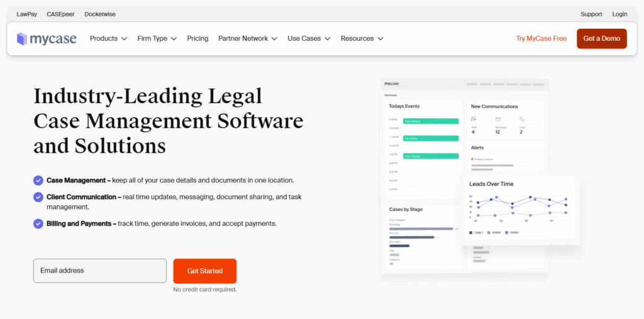644x319 pixels.
Task: Expand the Resources menu
Action: coord(362,38)
